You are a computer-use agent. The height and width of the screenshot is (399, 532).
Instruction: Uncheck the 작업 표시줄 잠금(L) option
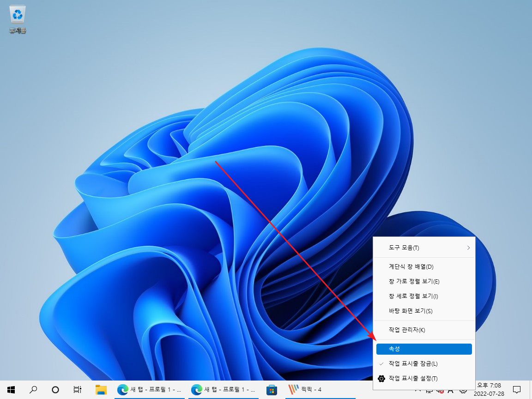[424, 364]
